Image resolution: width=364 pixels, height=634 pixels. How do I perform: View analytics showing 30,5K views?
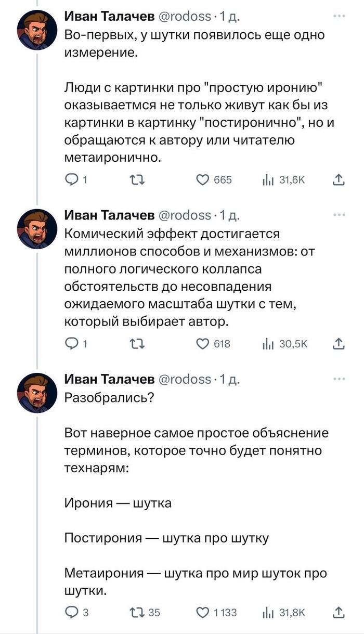click(x=267, y=344)
